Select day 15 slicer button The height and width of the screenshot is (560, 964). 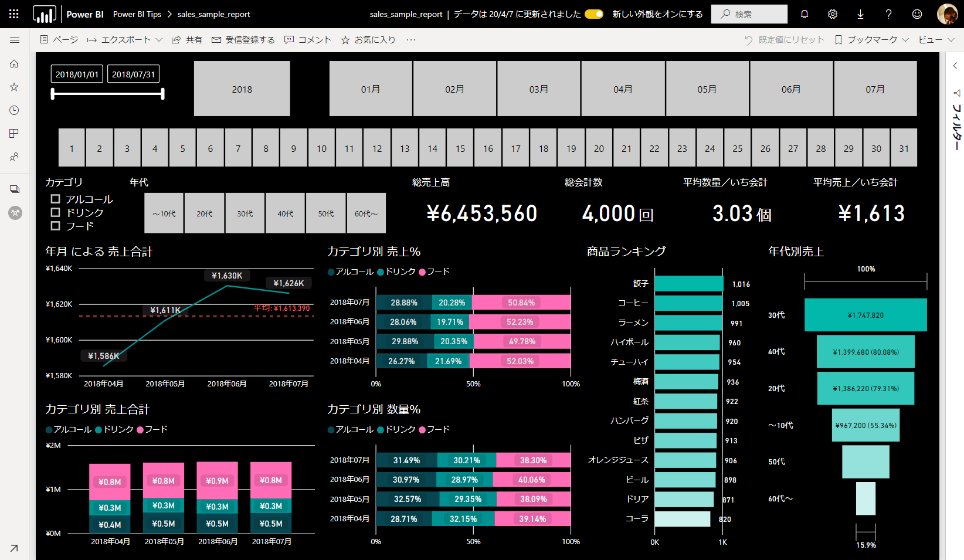click(x=460, y=148)
